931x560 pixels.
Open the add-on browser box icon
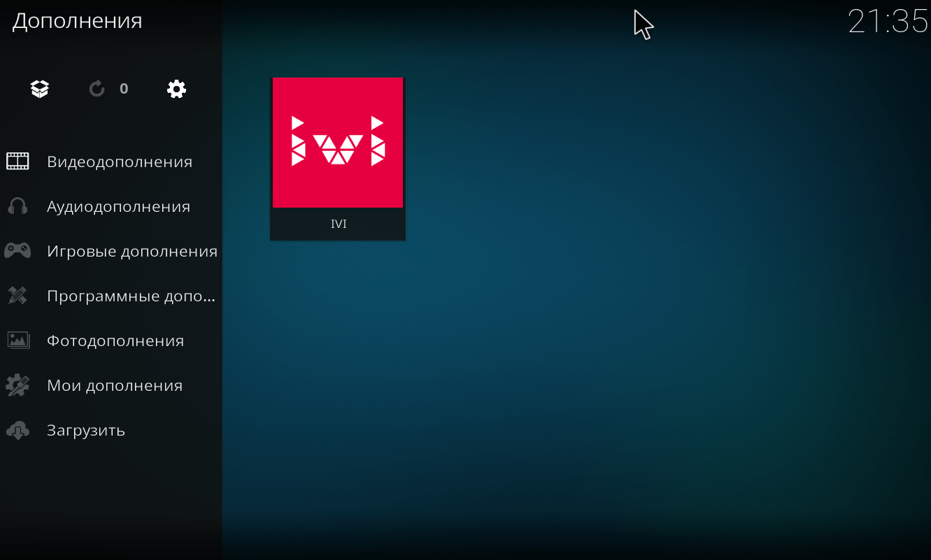[x=40, y=89]
